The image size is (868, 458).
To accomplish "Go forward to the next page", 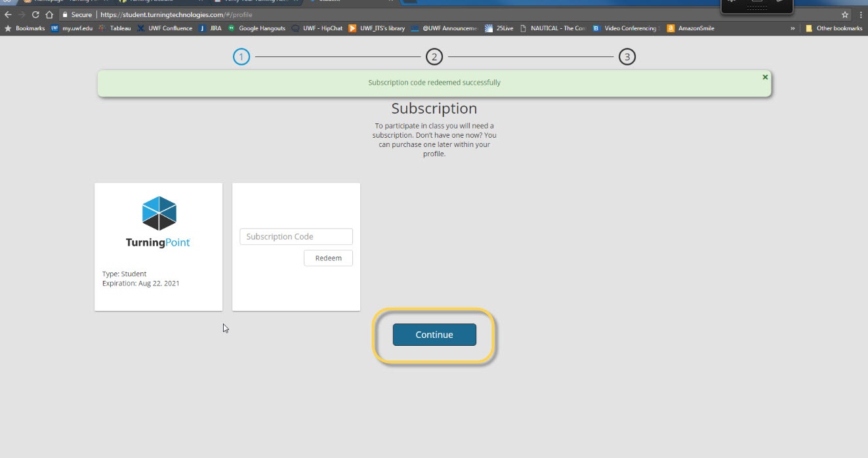I will [x=22, y=14].
